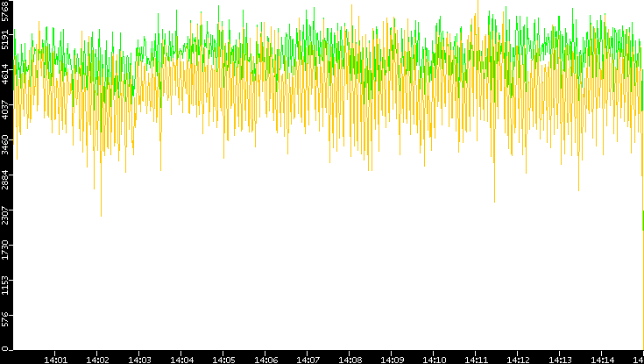The image size is (644, 364).
Task: Select the 14:11 time axis label
Action: pyautogui.click(x=477, y=360)
